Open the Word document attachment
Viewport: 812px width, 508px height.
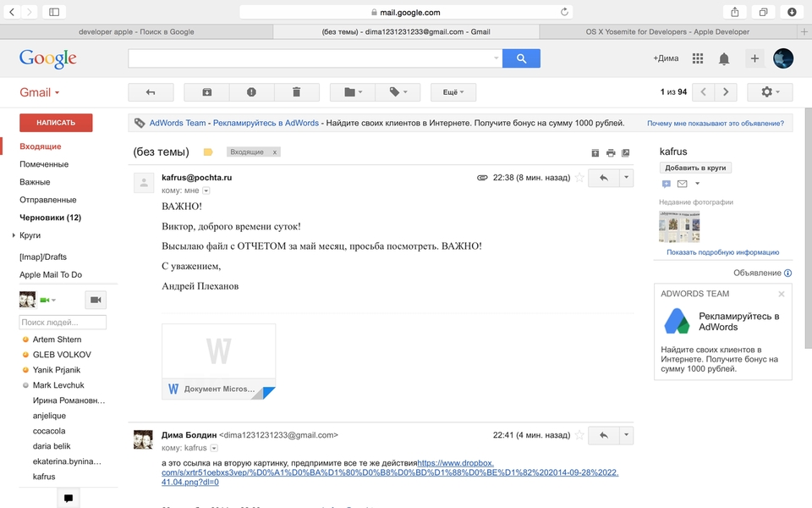click(218, 362)
